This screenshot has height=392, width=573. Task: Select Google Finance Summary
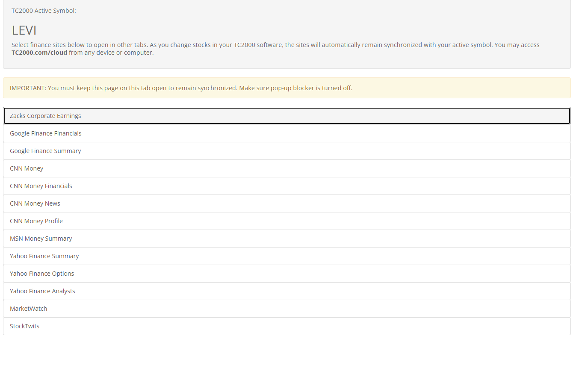tap(286, 151)
